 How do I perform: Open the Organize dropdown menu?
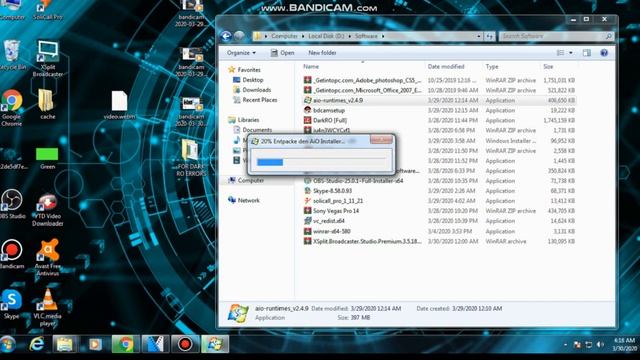point(241,53)
